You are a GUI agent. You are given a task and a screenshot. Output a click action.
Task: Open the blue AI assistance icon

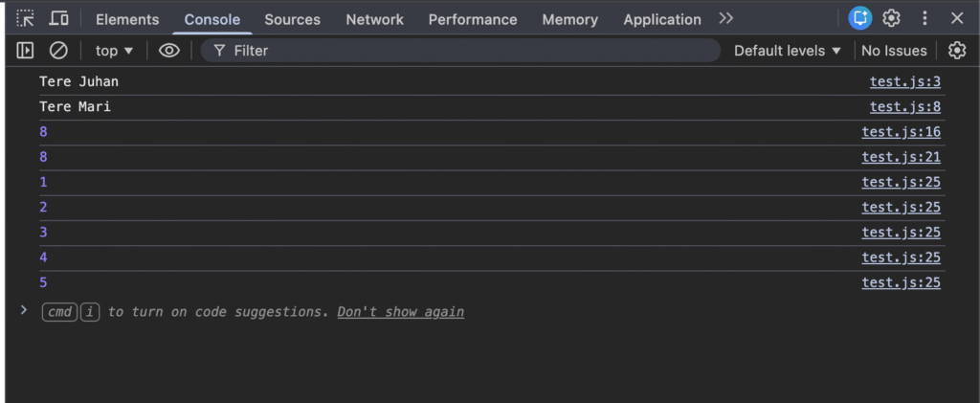click(860, 18)
